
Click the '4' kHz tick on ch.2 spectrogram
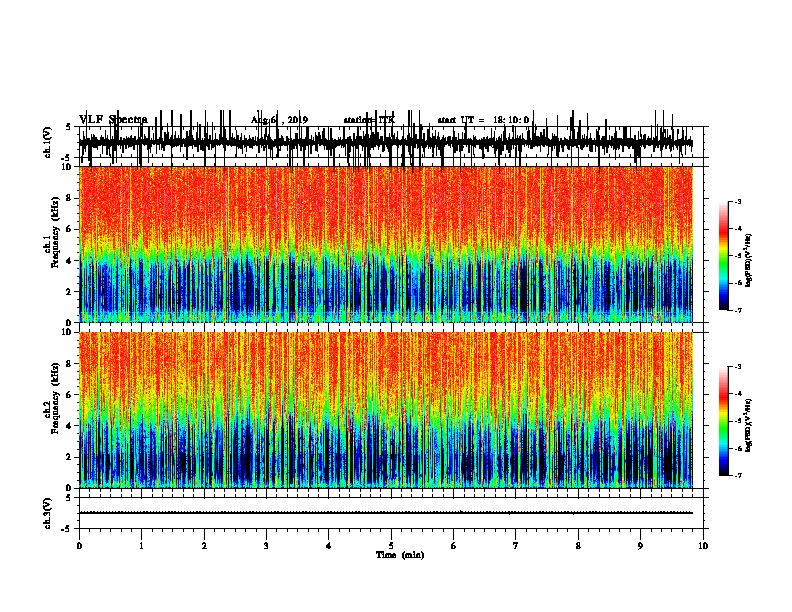click(x=70, y=426)
